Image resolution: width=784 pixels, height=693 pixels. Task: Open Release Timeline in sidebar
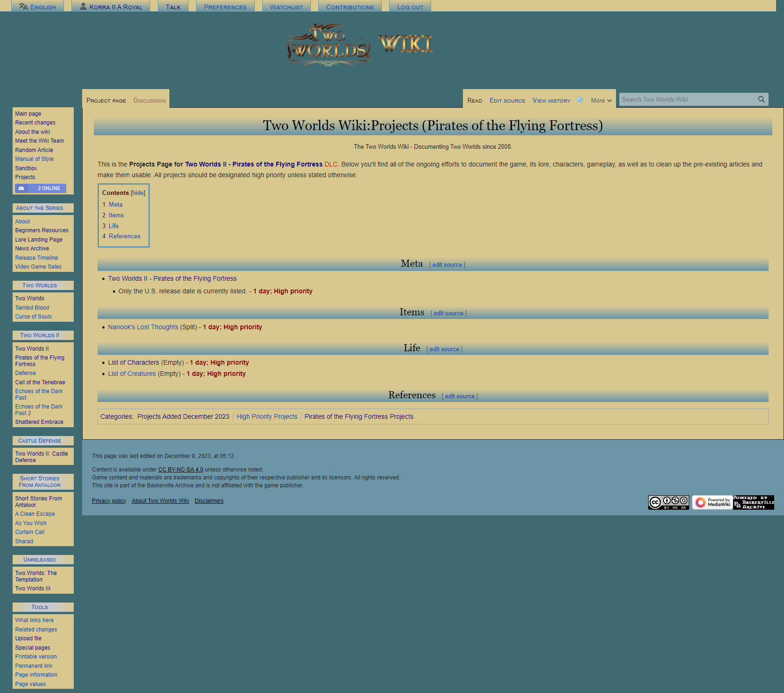click(x=36, y=258)
